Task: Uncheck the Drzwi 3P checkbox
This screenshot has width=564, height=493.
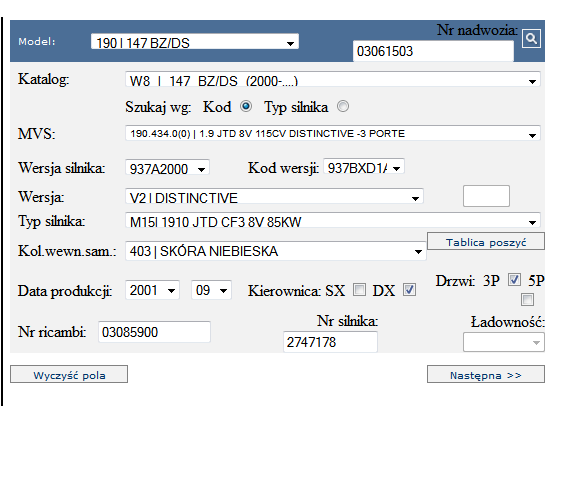Action: [x=514, y=279]
